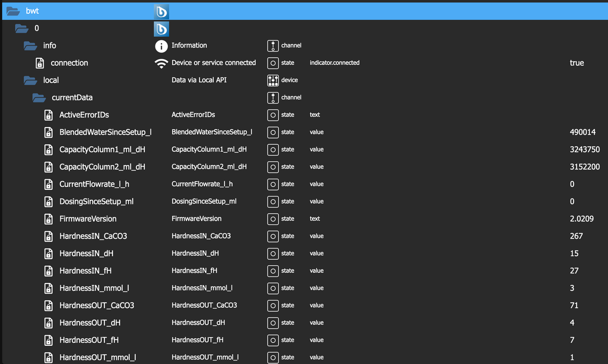Select the CapacityColumn2_ml_dH tree item
The width and height of the screenshot is (608, 364).
pos(102,167)
